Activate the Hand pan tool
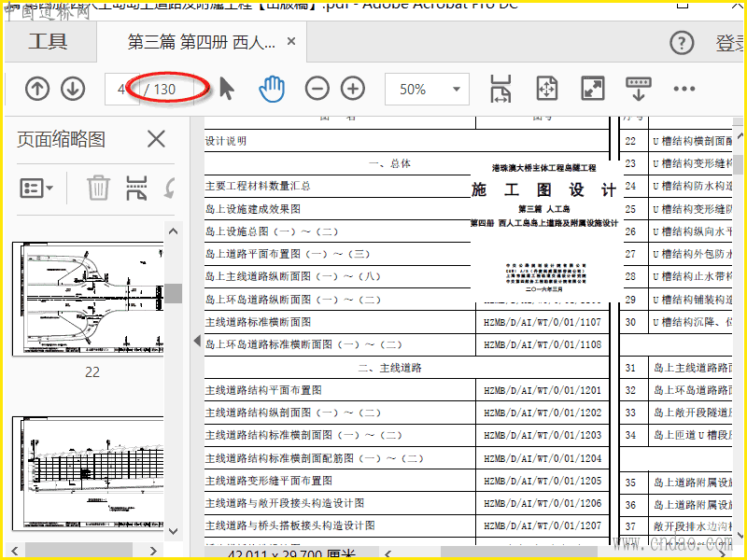The image size is (747, 560). pyautogui.click(x=272, y=89)
